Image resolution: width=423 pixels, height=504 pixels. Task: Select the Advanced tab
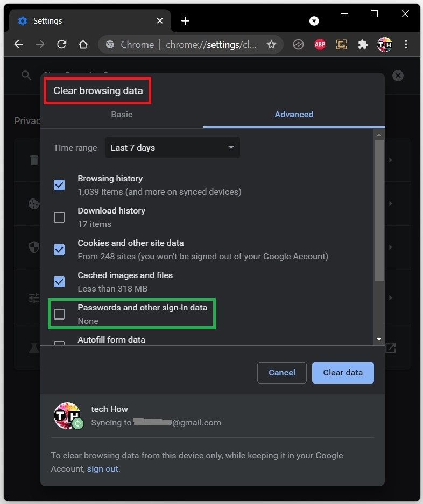tap(294, 114)
